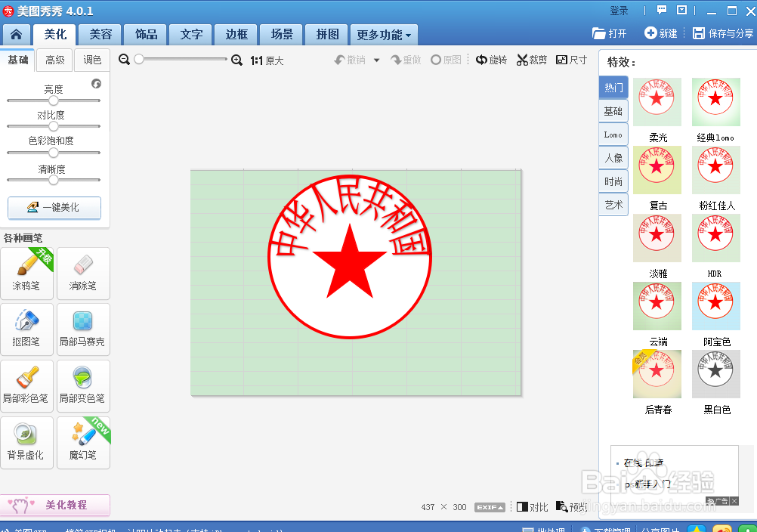Switch to the 边框 tab
The height and width of the screenshot is (532, 757).
(236, 34)
